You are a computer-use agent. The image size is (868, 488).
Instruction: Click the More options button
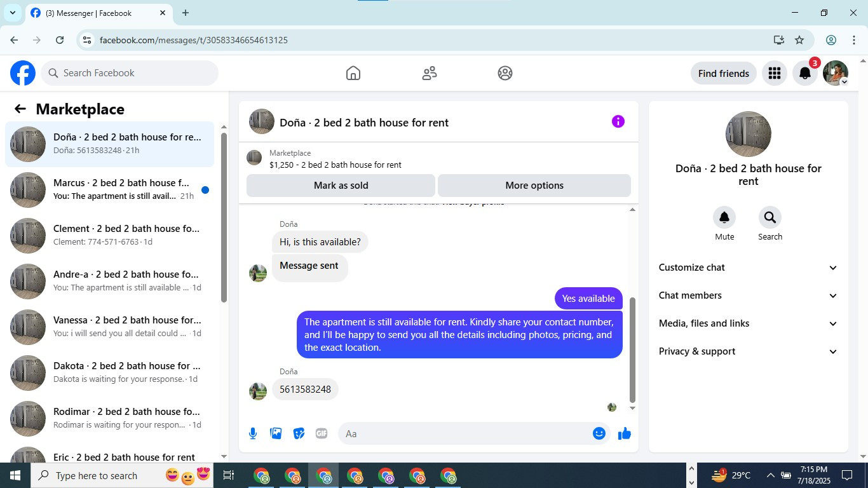point(534,186)
